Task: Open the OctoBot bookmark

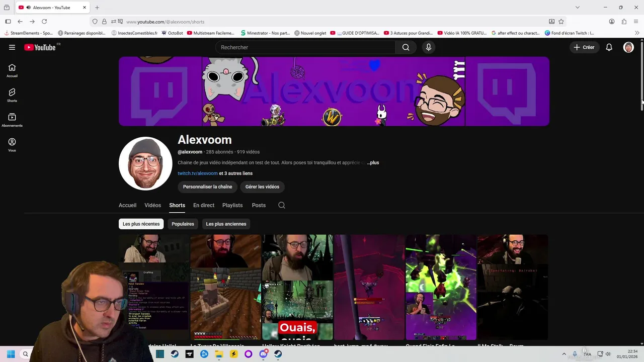Action: point(172,33)
